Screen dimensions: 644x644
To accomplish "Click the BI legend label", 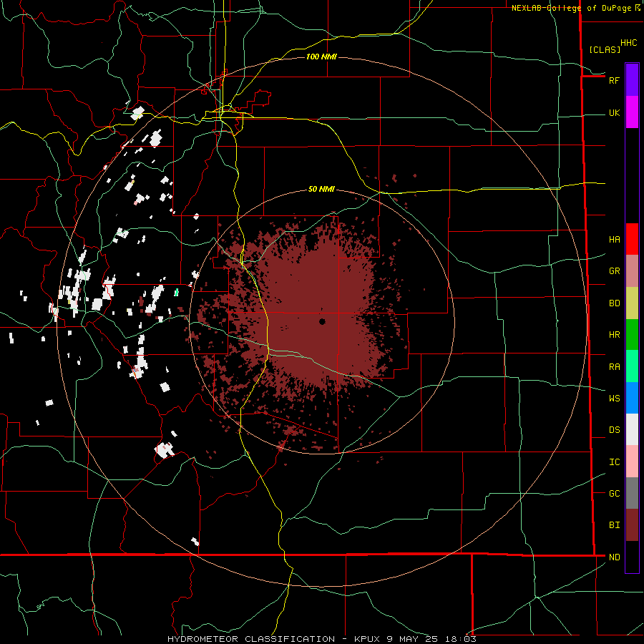I will tap(614, 525).
